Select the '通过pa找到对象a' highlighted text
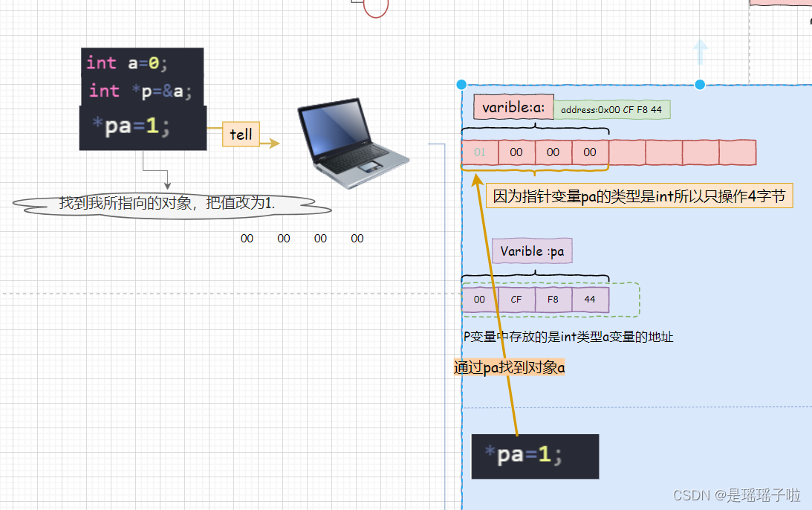The height and width of the screenshot is (510, 812). [x=509, y=367]
